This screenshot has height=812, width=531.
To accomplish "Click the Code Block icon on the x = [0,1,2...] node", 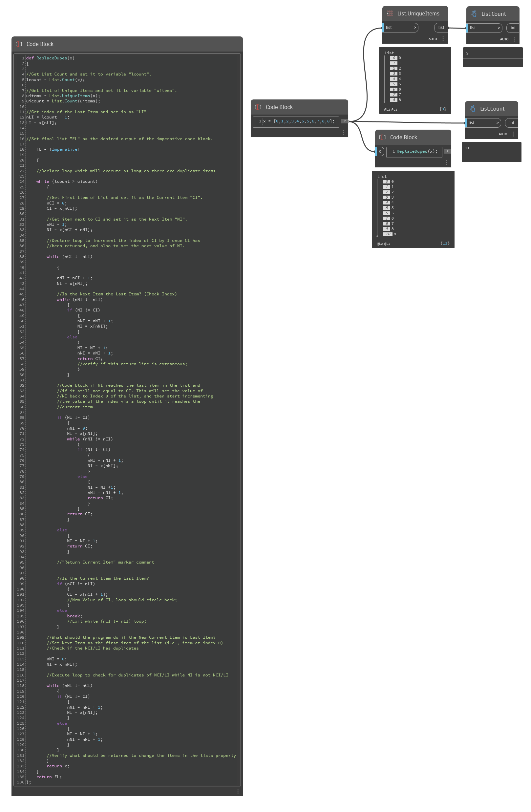I will click(258, 107).
